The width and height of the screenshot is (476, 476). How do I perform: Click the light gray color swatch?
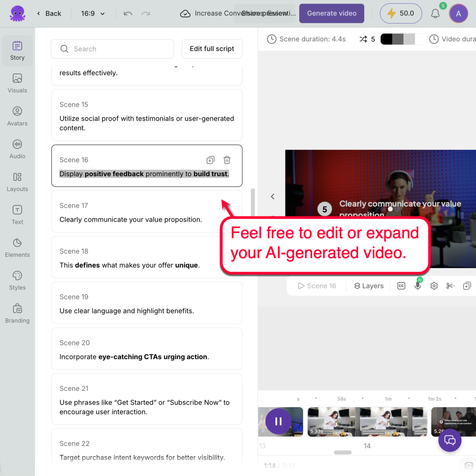pos(409,39)
